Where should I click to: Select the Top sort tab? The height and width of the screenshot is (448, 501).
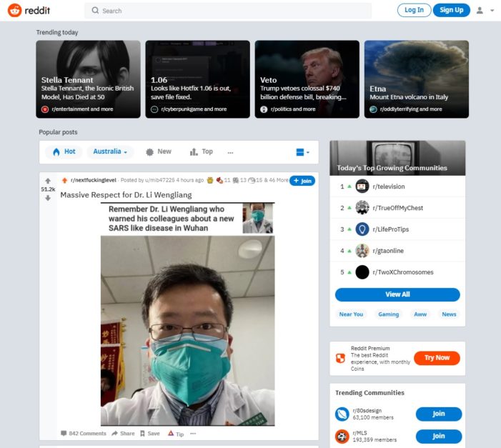coord(202,151)
